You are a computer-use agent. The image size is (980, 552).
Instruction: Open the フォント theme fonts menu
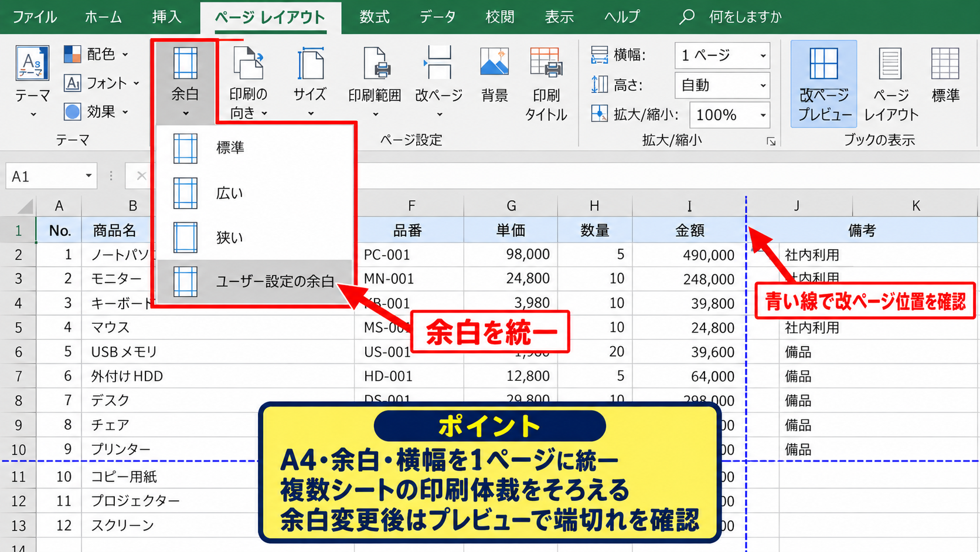(101, 83)
